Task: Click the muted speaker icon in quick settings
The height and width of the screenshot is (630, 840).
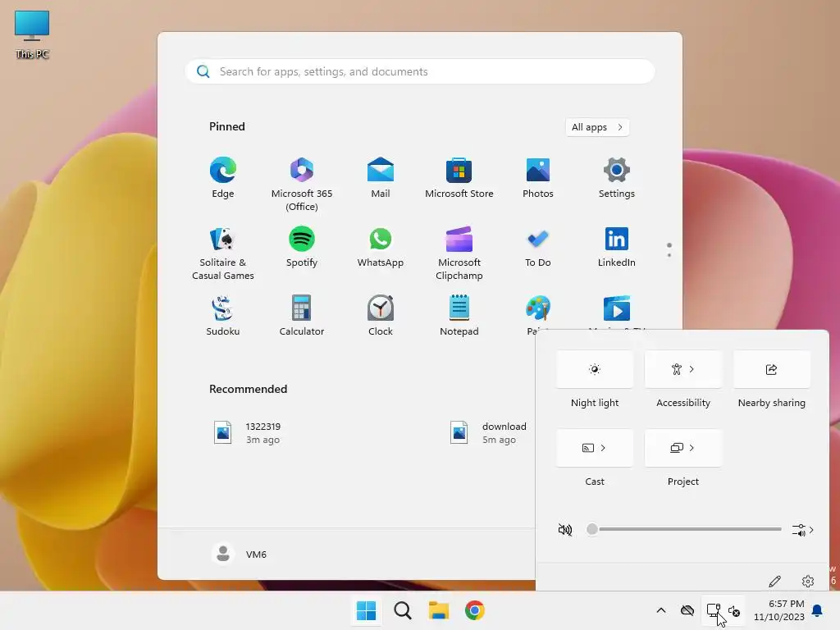Action: [x=565, y=529]
